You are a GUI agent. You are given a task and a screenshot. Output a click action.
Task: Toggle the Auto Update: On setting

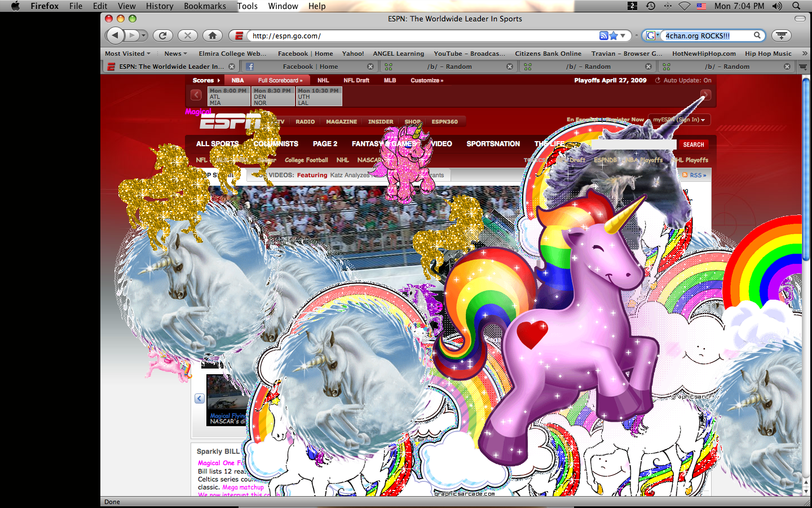[x=683, y=80]
